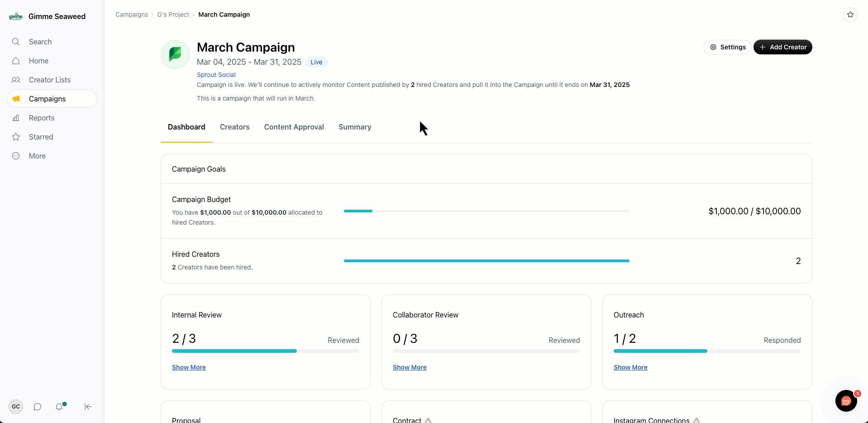Open Search in the sidebar

point(52,42)
